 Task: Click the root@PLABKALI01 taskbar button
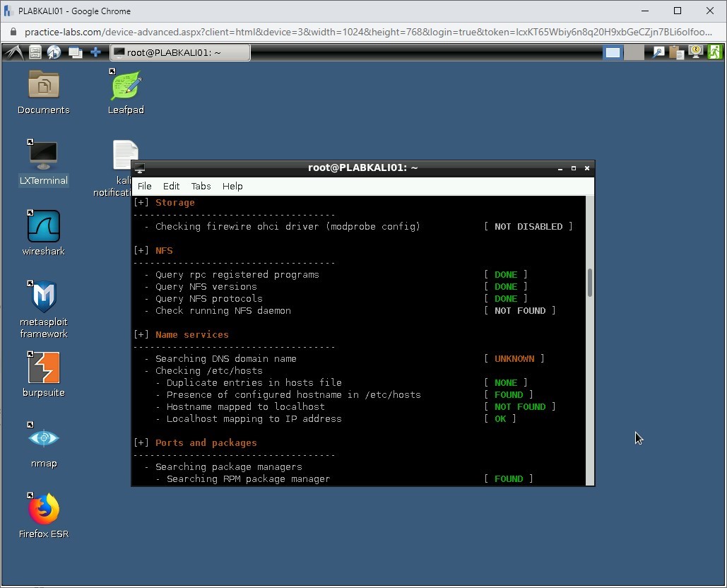click(x=180, y=52)
